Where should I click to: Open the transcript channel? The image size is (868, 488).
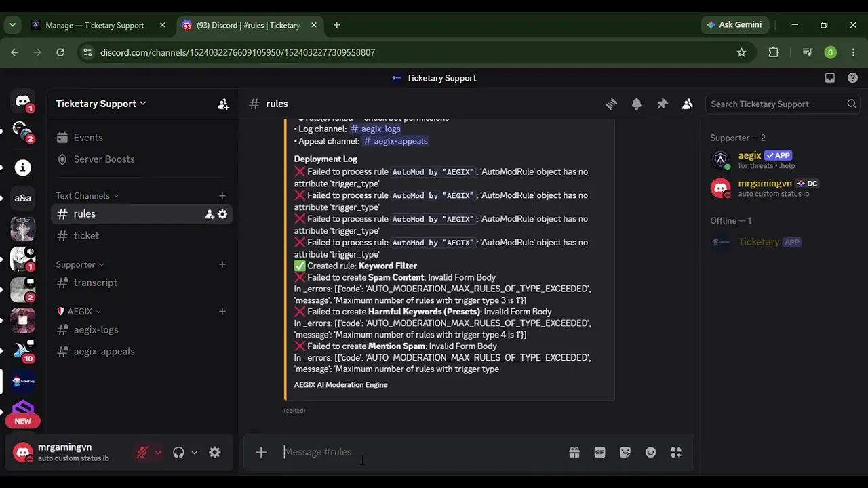(142, 283)
